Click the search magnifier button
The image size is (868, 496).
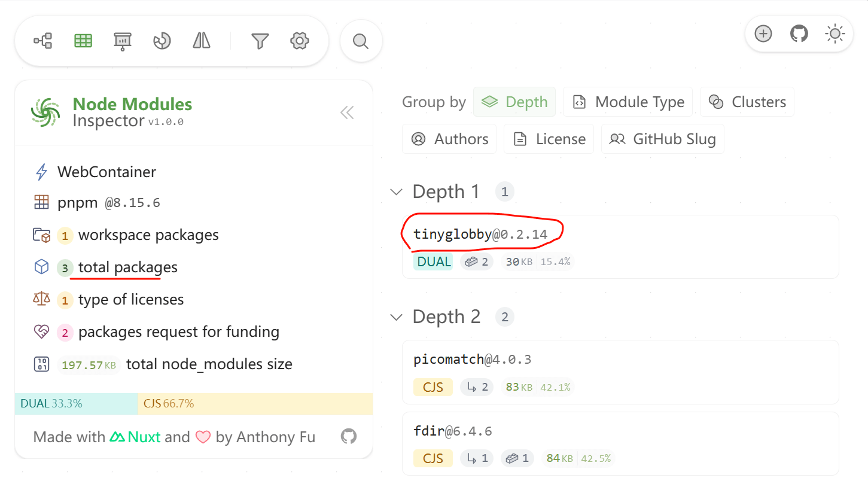(361, 41)
